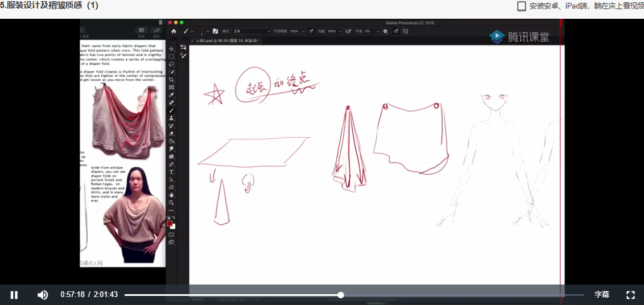
Task: Open the blend mode dropdown
Action: (251, 31)
